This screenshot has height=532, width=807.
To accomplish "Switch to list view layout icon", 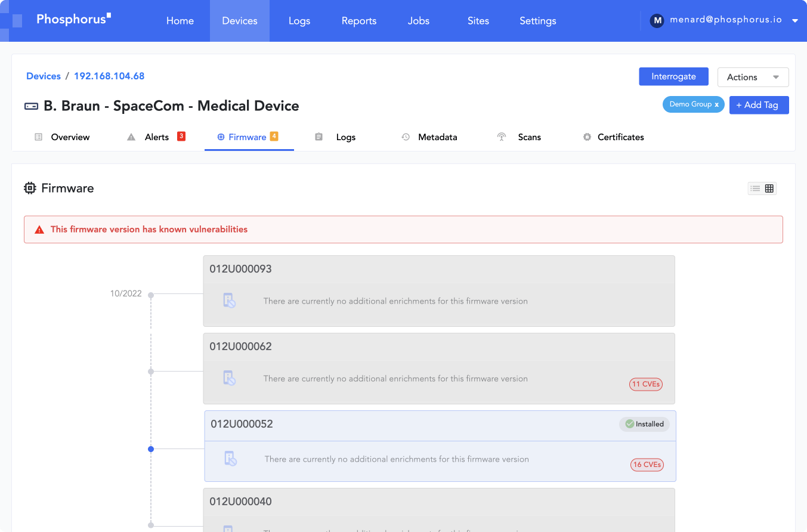I will (755, 188).
